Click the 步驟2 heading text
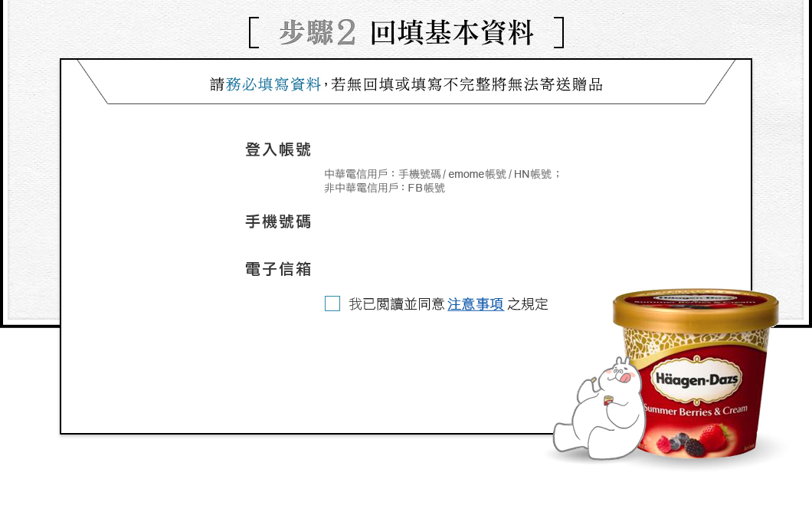 (317, 33)
